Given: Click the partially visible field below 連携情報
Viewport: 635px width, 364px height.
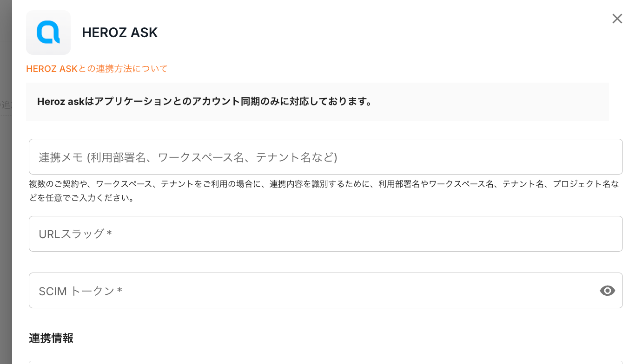Looking at the screenshot, I should pyautogui.click(x=325, y=362).
